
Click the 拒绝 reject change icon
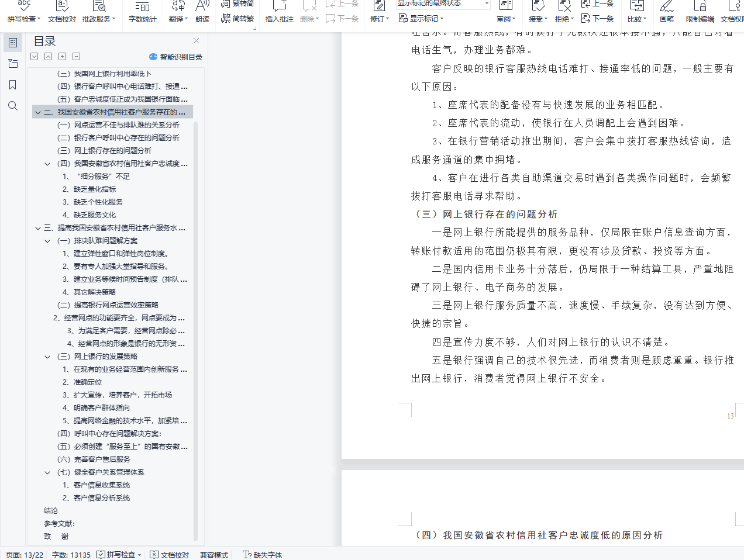coord(564,12)
